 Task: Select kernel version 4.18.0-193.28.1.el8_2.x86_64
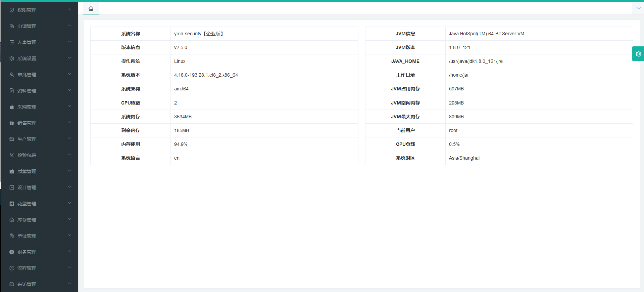click(x=206, y=75)
